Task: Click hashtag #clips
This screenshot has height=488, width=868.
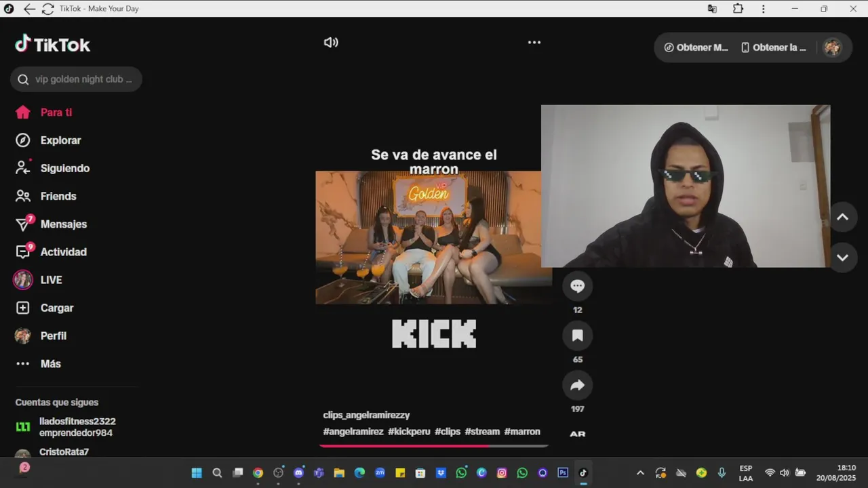Action: [x=448, y=431]
